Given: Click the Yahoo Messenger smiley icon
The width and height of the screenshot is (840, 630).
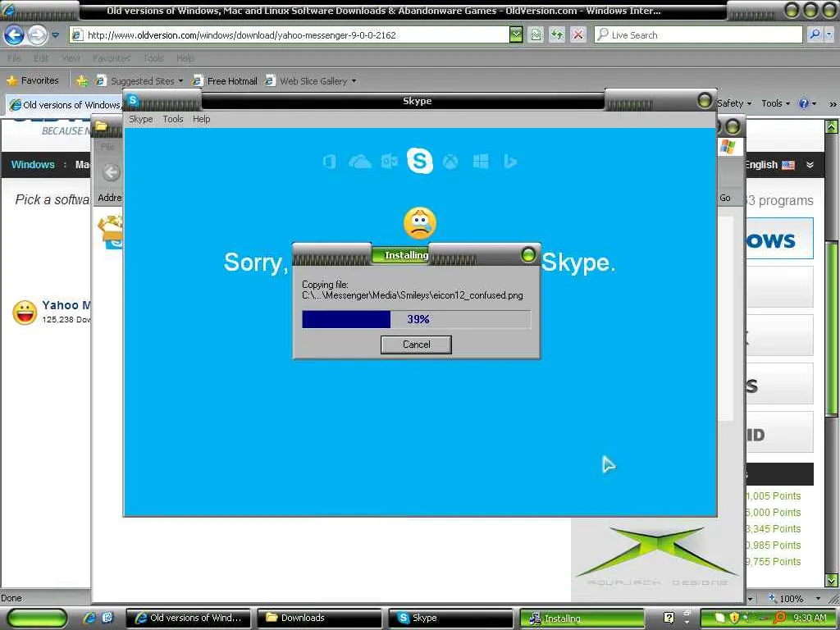Looking at the screenshot, I should tap(25, 313).
